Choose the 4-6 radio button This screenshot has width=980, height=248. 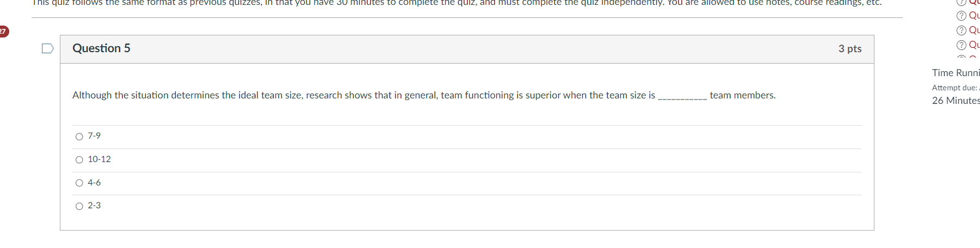pyautogui.click(x=79, y=183)
